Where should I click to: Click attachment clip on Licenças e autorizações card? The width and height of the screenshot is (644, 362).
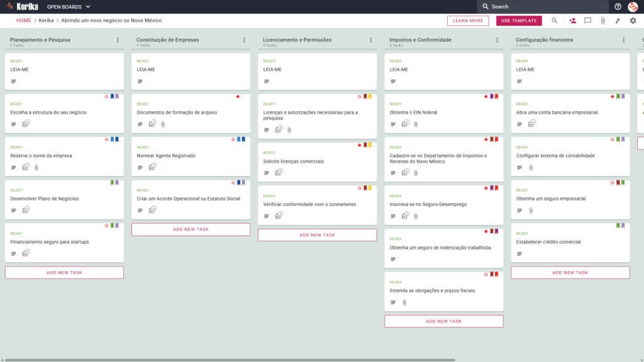click(289, 130)
